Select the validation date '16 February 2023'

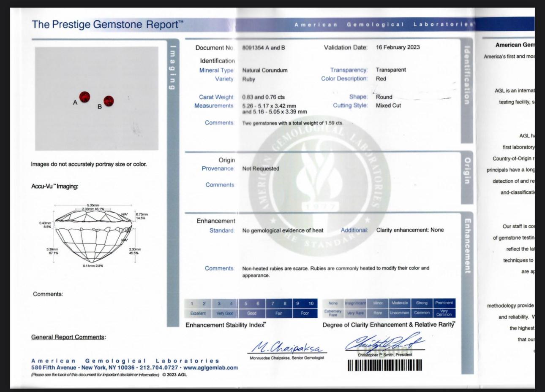click(x=398, y=47)
